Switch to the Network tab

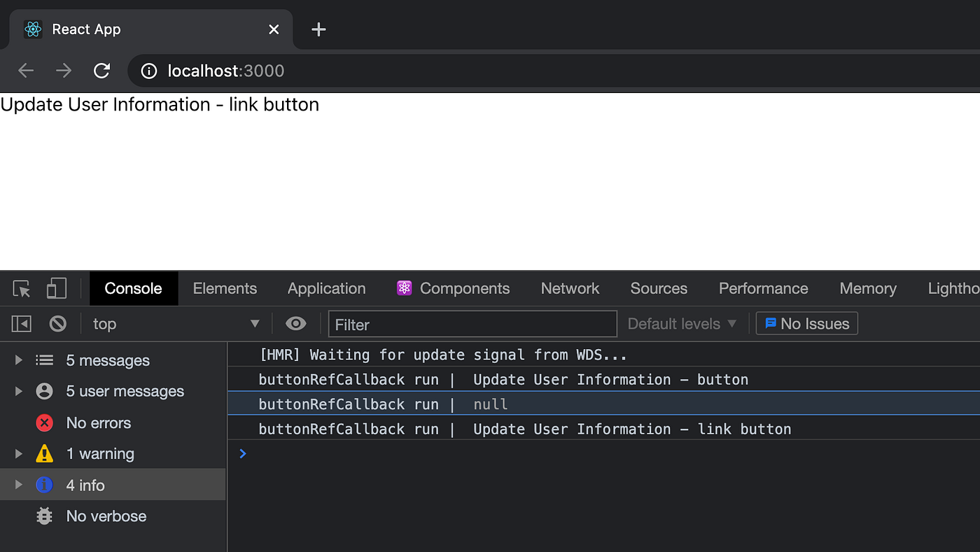coord(570,289)
